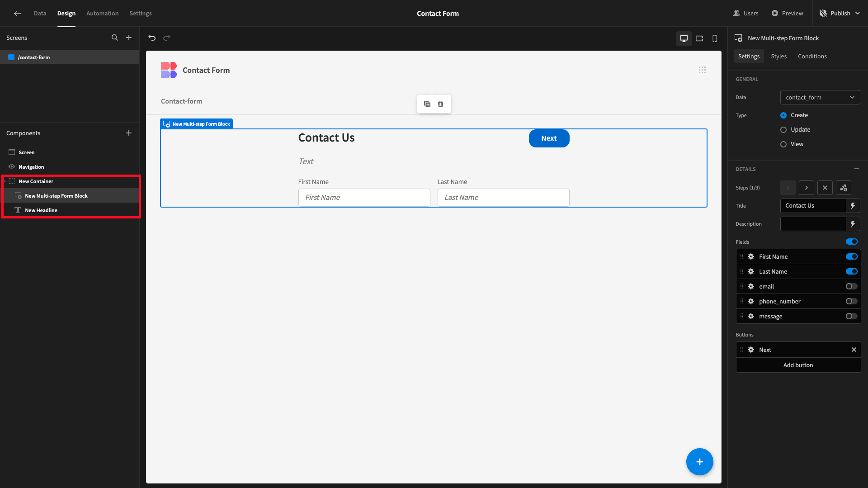The image size is (868, 488).
Task: Click the undo arrow icon
Action: (152, 38)
